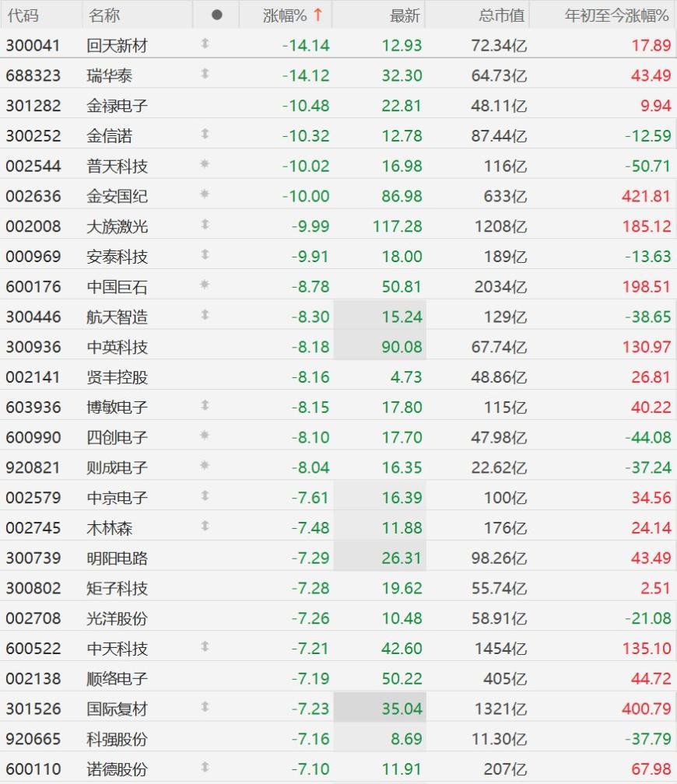This screenshot has height=784, width=677.
Task: Select stock name 科强股份
Action: point(117,739)
